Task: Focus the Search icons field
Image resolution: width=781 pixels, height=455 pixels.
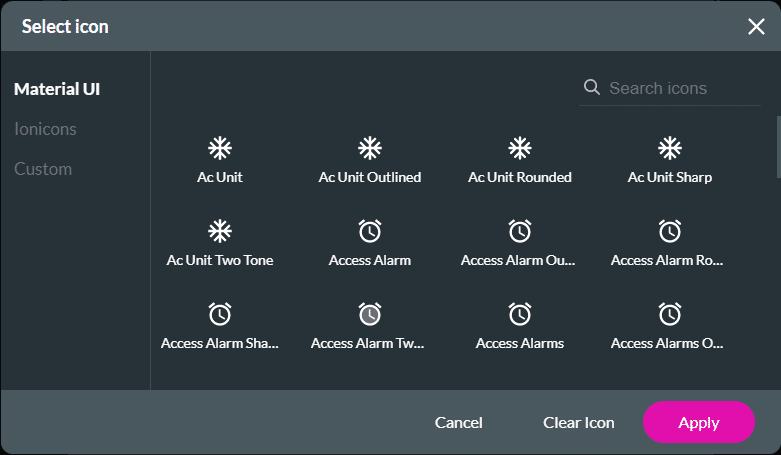Action: (x=669, y=88)
